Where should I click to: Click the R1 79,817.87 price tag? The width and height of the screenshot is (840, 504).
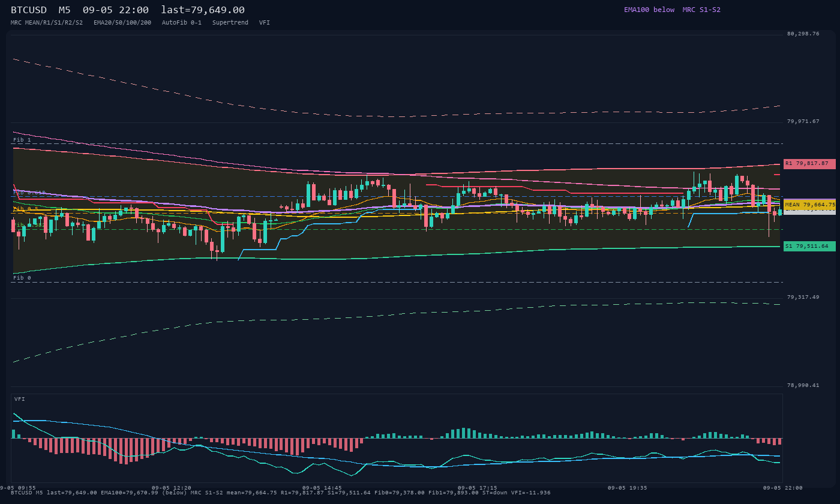click(x=809, y=163)
